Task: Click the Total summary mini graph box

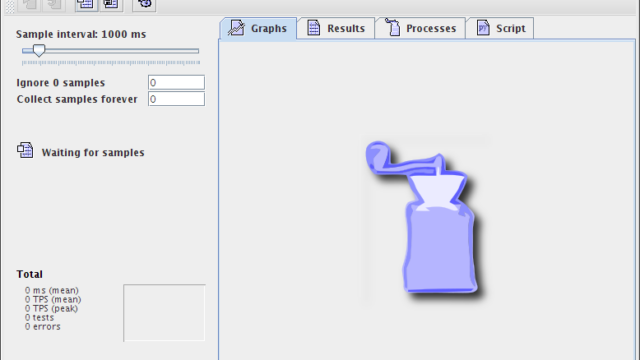Action: (x=164, y=313)
